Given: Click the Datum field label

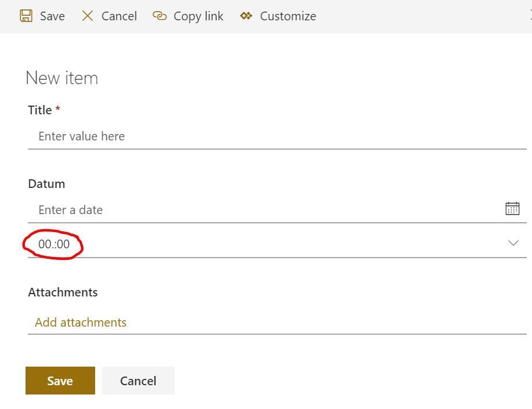Looking at the screenshot, I should tap(46, 184).
